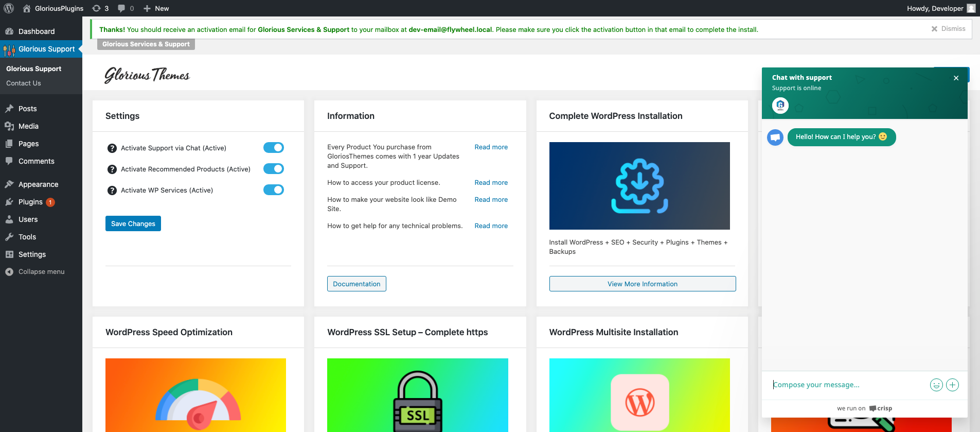Click the home icon beside GloriousPlugins

point(27,8)
